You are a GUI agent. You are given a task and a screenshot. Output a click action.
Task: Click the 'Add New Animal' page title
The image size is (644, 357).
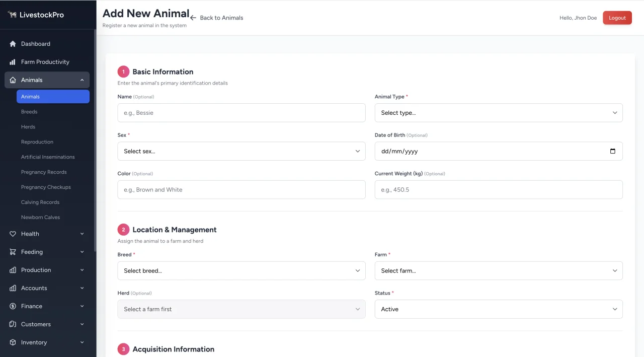[x=146, y=13]
